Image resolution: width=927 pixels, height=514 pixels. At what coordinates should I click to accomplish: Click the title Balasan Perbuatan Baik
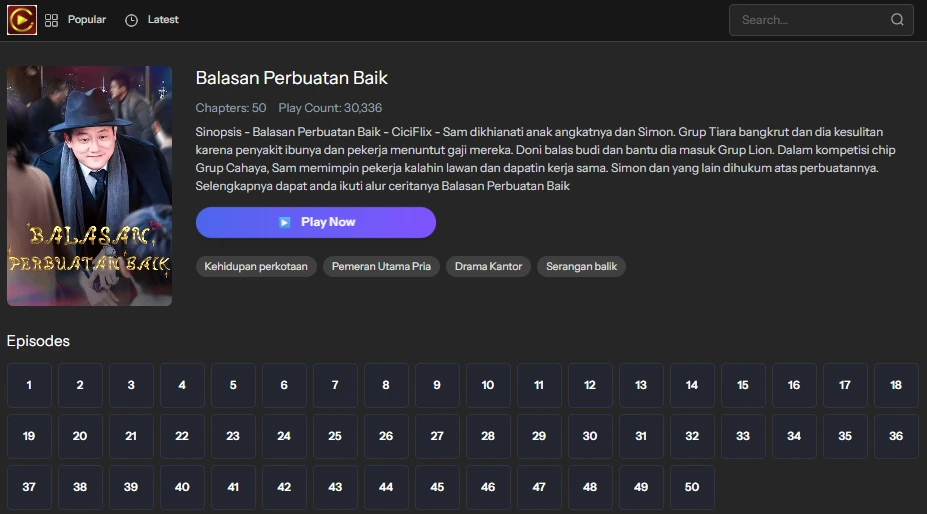pyautogui.click(x=291, y=78)
